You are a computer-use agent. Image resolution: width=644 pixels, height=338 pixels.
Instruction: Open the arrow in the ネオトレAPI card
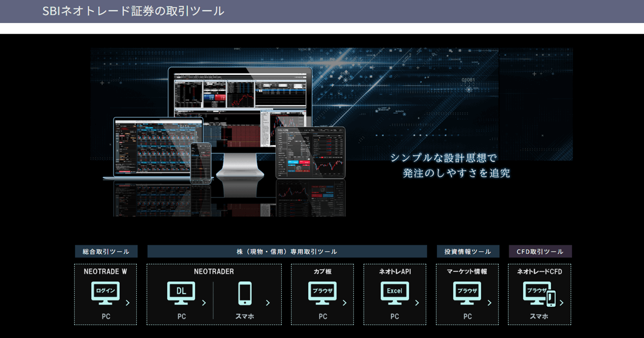click(x=416, y=303)
